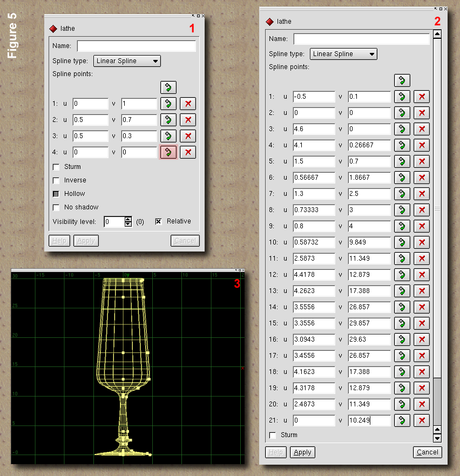460x476 pixels.
Task: Click Cancel in dialog 2
Action: pos(427,452)
